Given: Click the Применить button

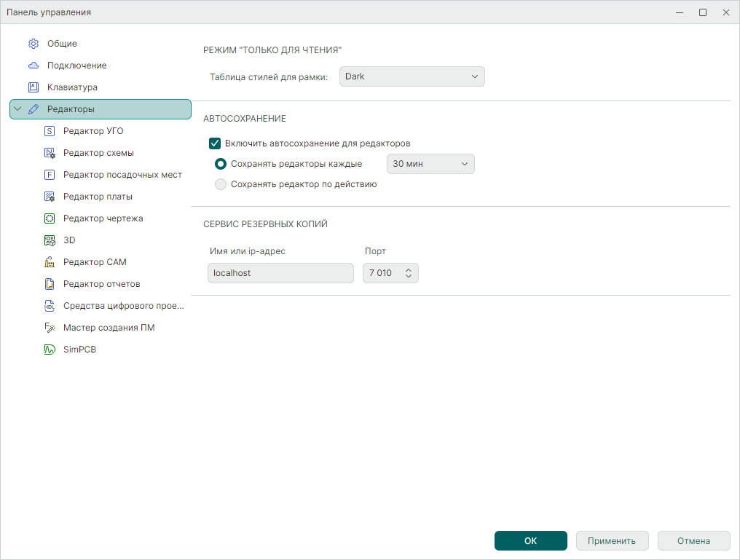Looking at the screenshot, I should pyautogui.click(x=612, y=541).
